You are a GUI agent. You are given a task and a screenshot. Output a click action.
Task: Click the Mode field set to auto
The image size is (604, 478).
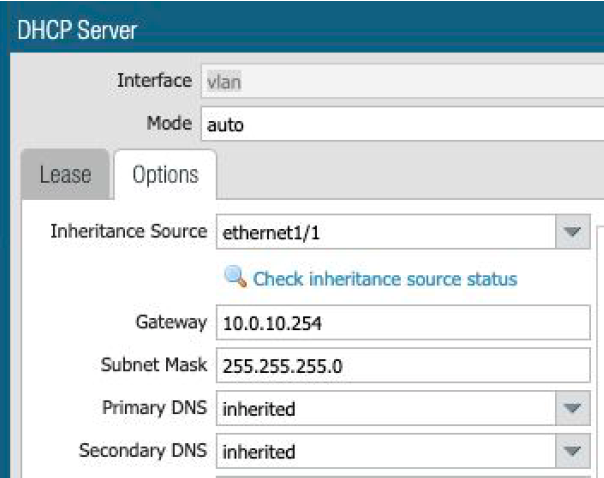pyautogui.click(x=400, y=125)
